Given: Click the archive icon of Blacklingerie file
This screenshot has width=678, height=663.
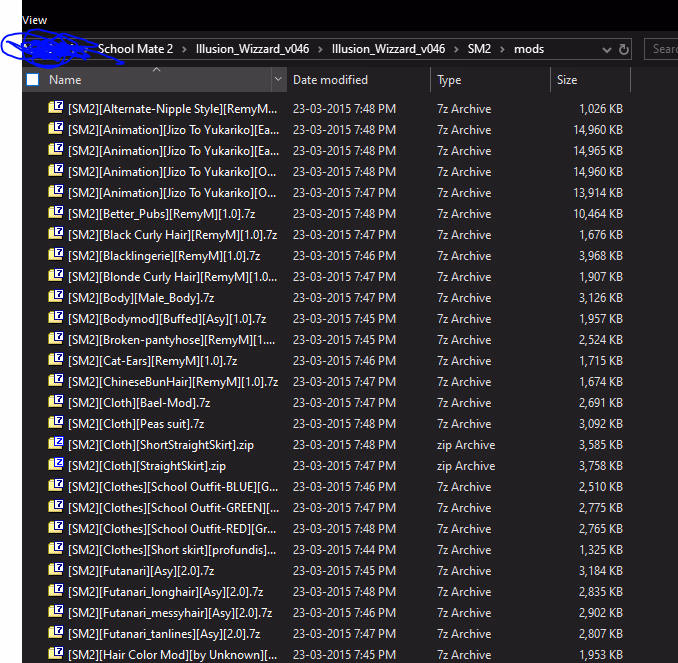Looking at the screenshot, I should coord(55,254).
